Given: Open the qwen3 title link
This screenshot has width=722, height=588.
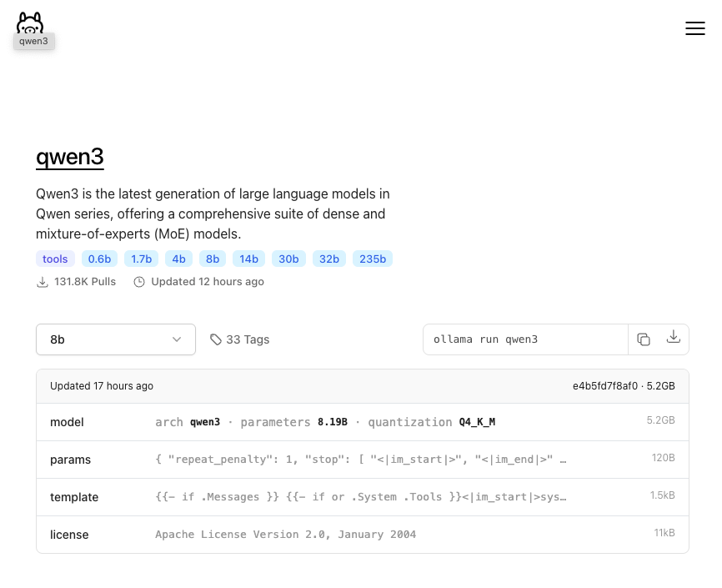Looking at the screenshot, I should (x=70, y=157).
